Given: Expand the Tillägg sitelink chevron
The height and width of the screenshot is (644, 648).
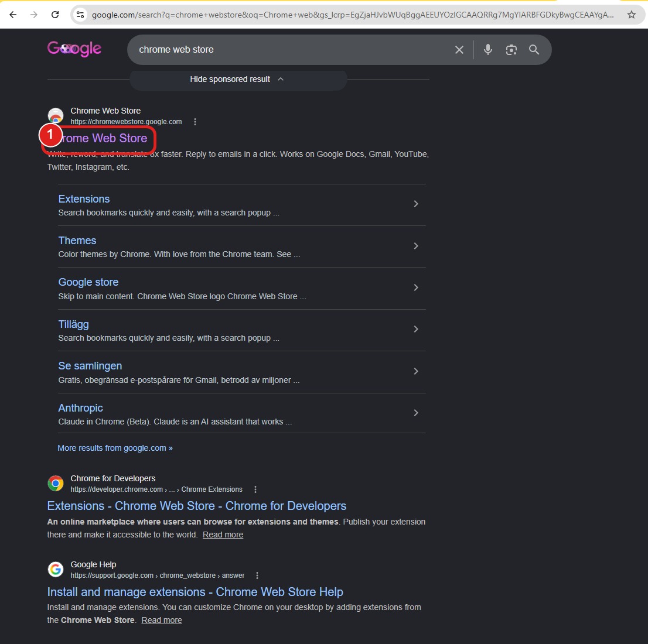Looking at the screenshot, I should click(416, 329).
